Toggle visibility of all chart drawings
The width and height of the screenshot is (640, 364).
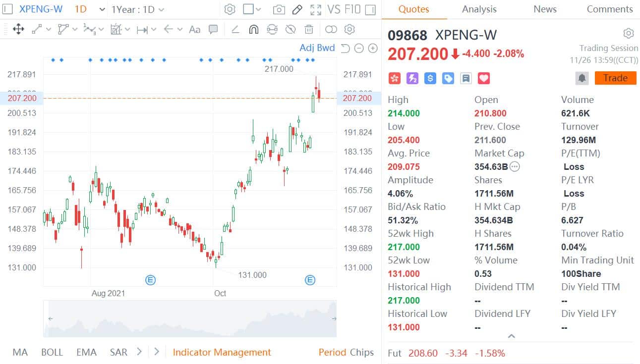click(x=291, y=29)
